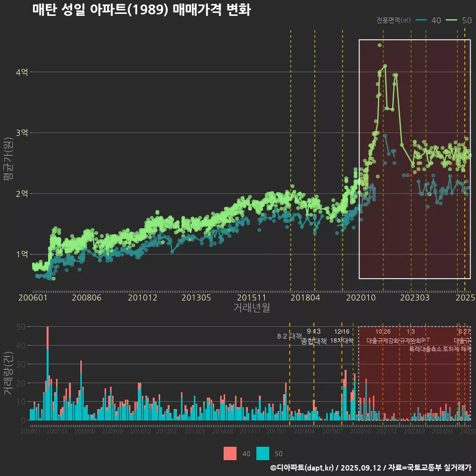Click the 전용면적(㎡) legend title

[393, 20]
